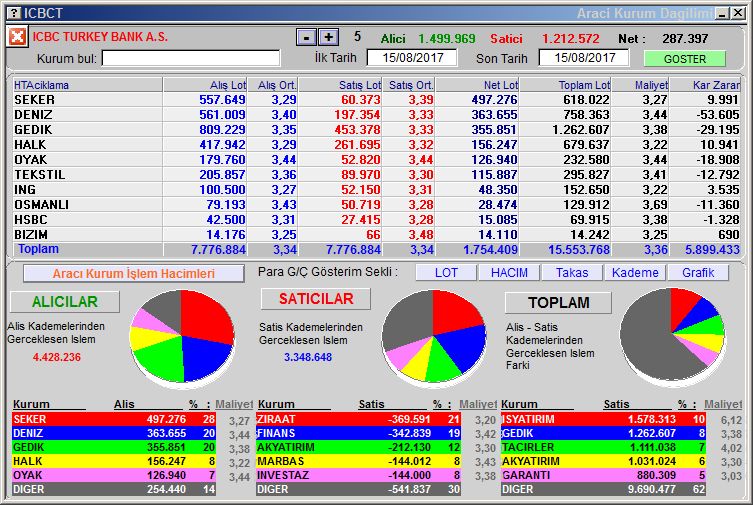
Task: Click the sellers executed volume 3.348.648
Action: [308, 357]
